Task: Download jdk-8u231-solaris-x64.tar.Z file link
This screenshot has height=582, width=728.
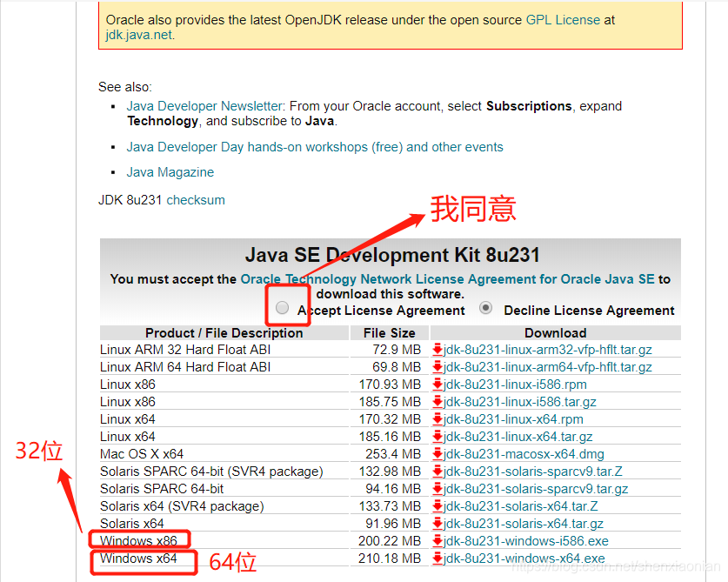Action: tap(520, 506)
